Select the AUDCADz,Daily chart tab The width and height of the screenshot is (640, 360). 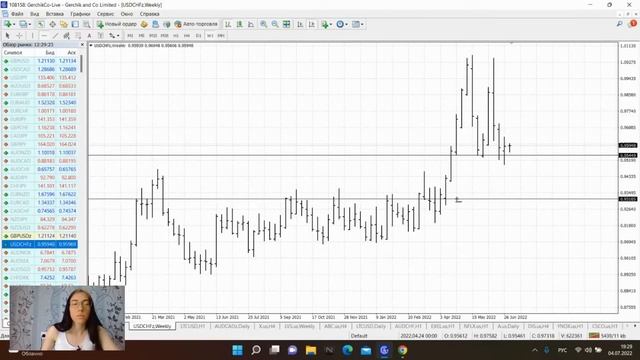tap(232, 326)
